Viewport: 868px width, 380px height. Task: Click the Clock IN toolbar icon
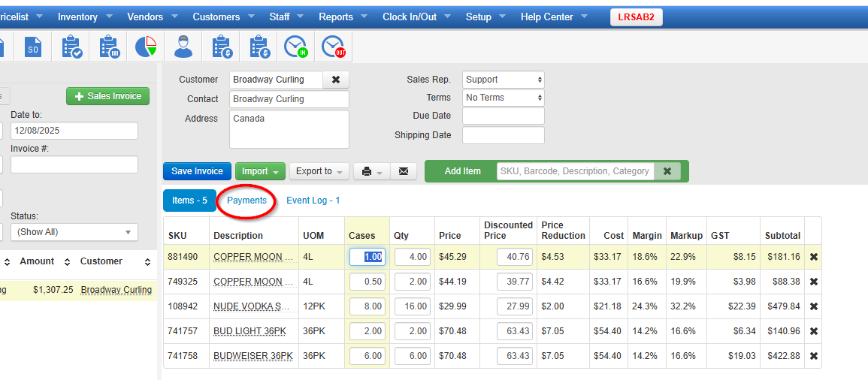point(295,47)
